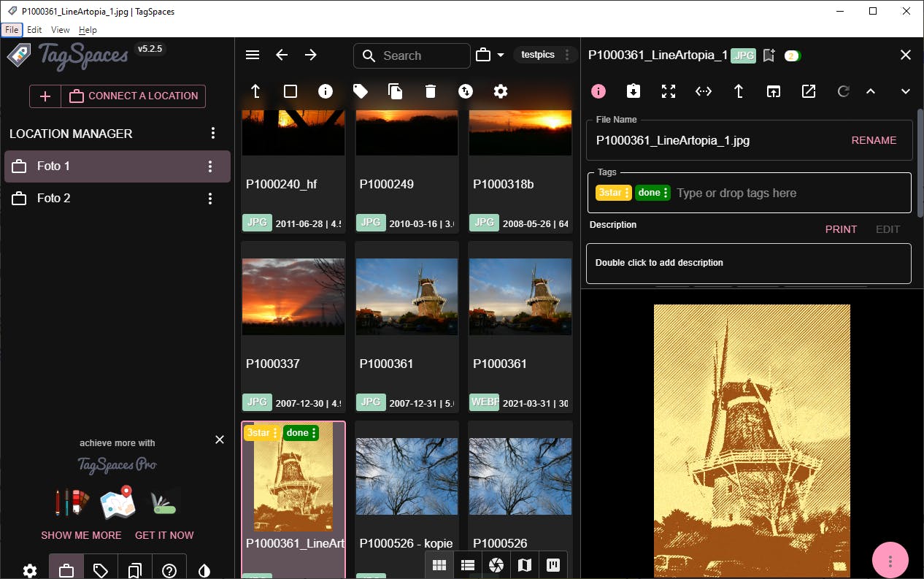Navigate to parent folder in browser toolbar
Viewport: 924px width, 579px height.
(x=255, y=91)
